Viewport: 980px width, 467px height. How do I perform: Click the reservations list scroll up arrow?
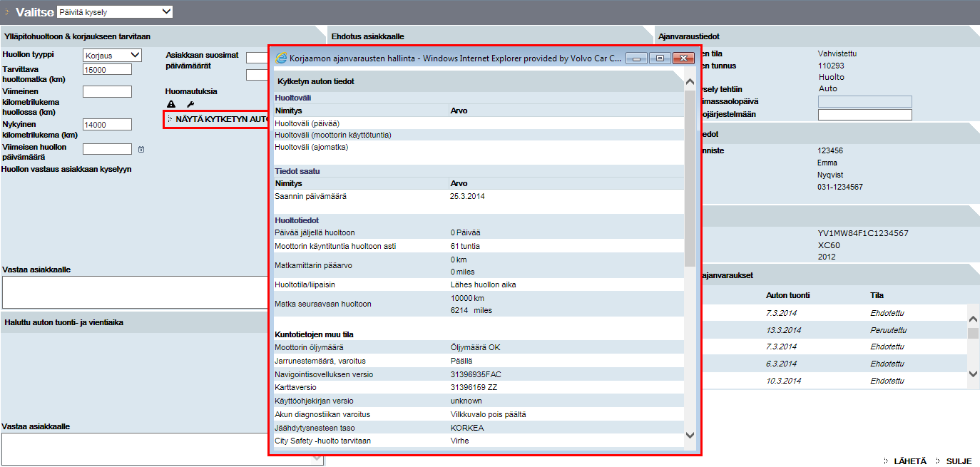[974, 319]
